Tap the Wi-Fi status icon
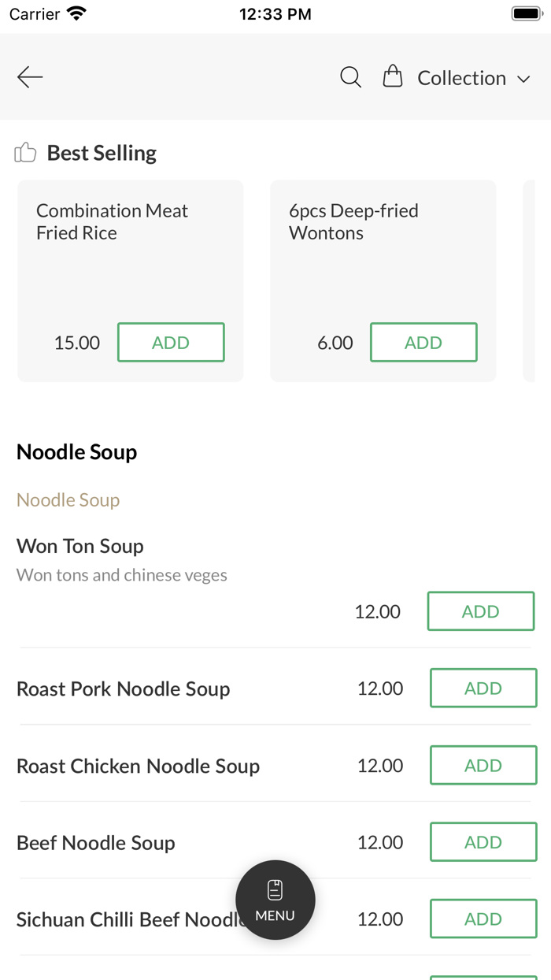Image resolution: width=551 pixels, height=980 pixels. [x=77, y=14]
